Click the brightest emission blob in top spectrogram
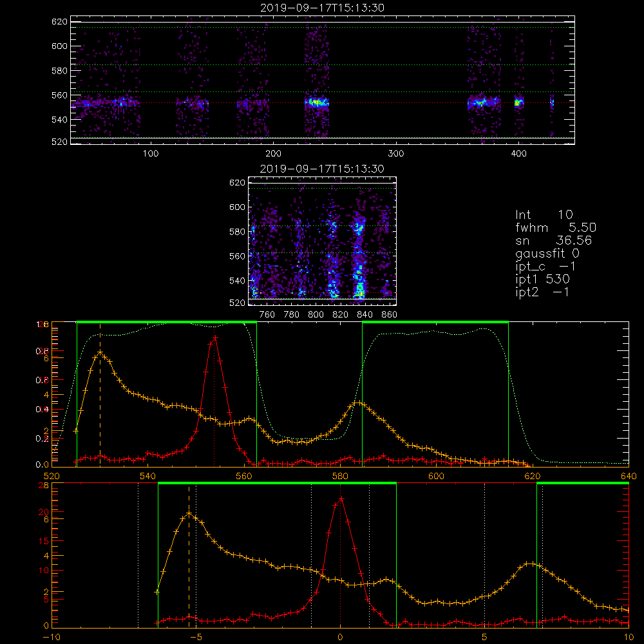The width and height of the screenshot is (644, 644). click(317, 102)
